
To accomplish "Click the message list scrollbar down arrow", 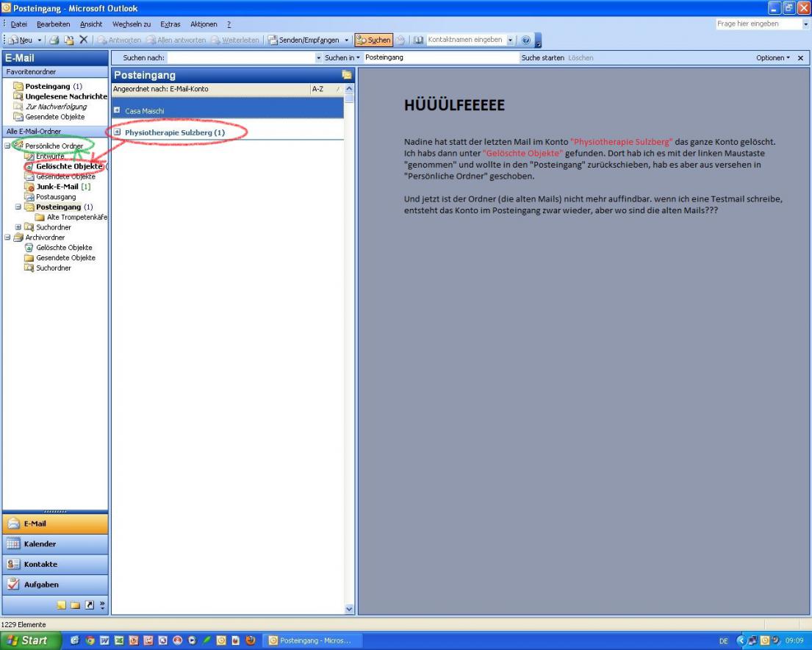I will click(x=349, y=609).
